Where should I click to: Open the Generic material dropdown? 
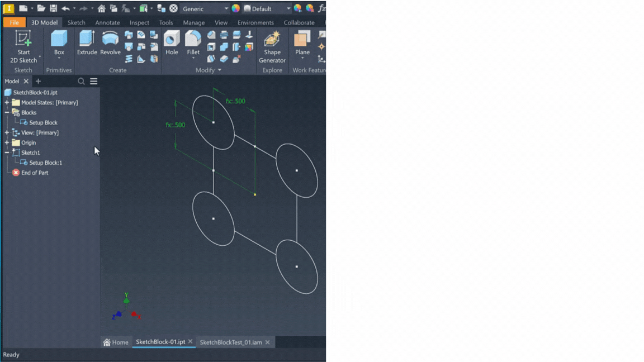tap(226, 9)
